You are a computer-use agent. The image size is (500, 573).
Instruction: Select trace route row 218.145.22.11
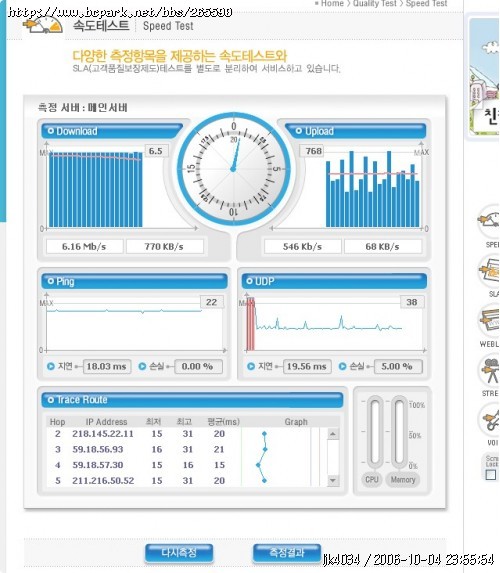click(x=186, y=434)
